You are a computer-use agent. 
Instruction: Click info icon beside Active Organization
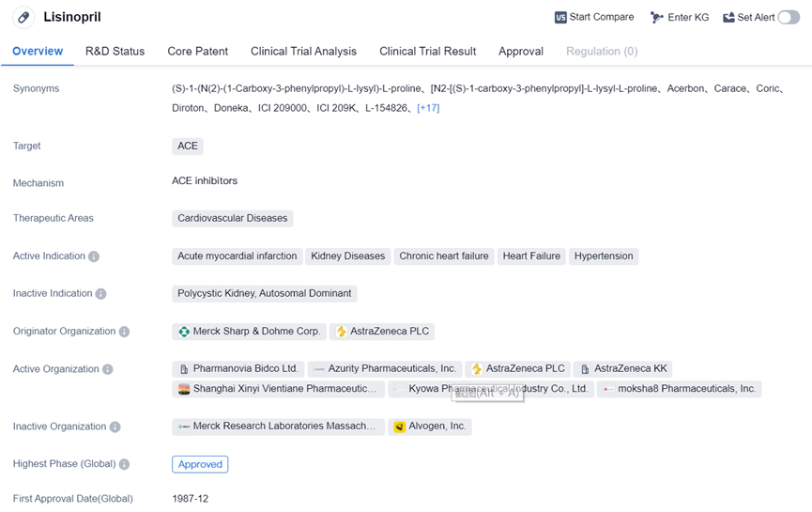point(108,369)
